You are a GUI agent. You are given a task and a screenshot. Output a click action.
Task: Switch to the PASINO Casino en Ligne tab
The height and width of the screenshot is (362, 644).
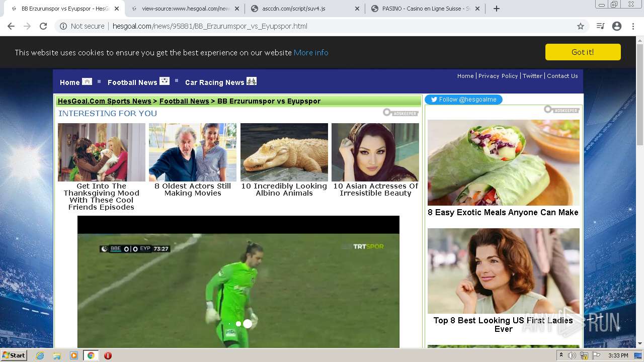(426, 9)
